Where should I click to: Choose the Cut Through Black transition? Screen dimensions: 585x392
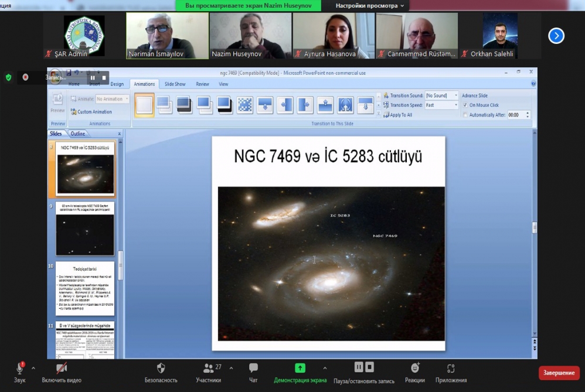coord(225,105)
